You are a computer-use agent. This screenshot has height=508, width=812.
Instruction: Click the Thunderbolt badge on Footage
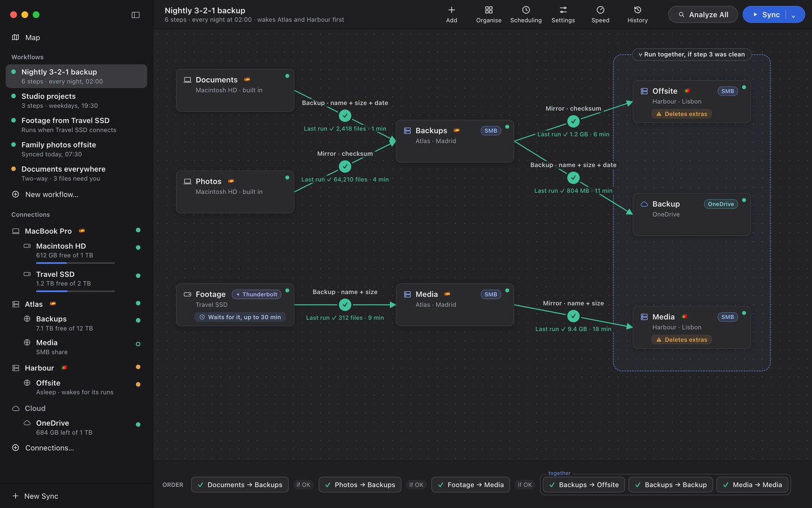tap(256, 295)
